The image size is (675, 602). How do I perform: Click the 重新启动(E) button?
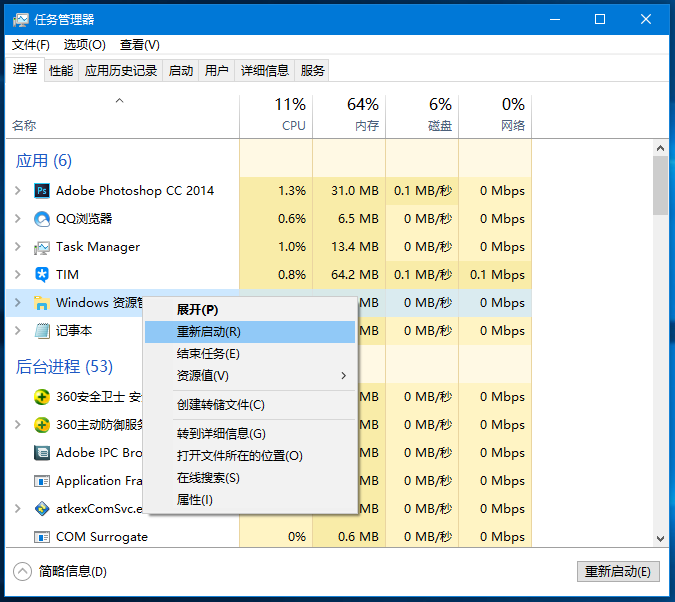(618, 572)
